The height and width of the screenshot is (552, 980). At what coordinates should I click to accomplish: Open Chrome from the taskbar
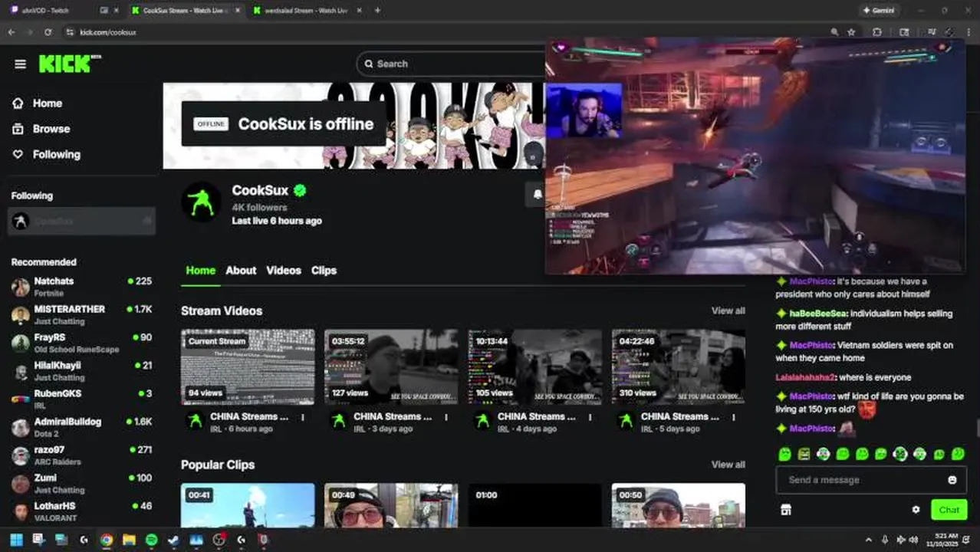pyautogui.click(x=106, y=540)
